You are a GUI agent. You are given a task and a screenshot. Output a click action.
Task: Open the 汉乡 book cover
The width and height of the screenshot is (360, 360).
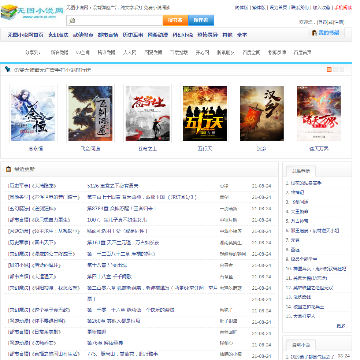262,113
